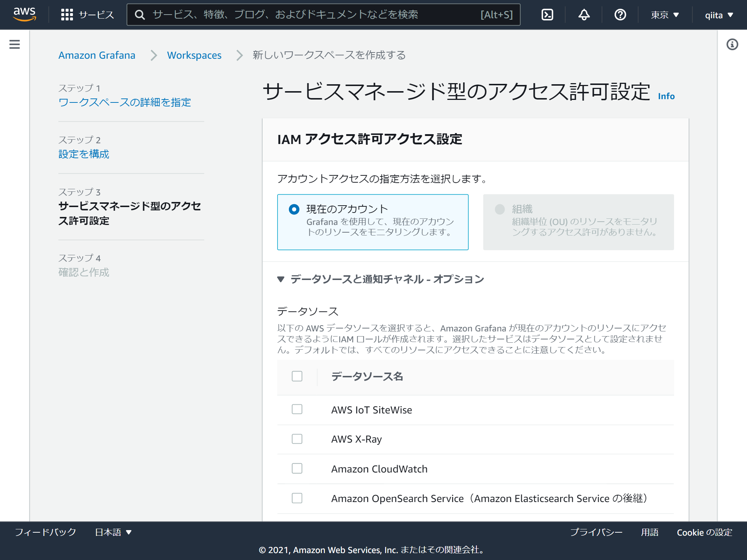This screenshot has height=560, width=747.
Task: Open the info panel circle icon
Action: [x=732, y=44]
